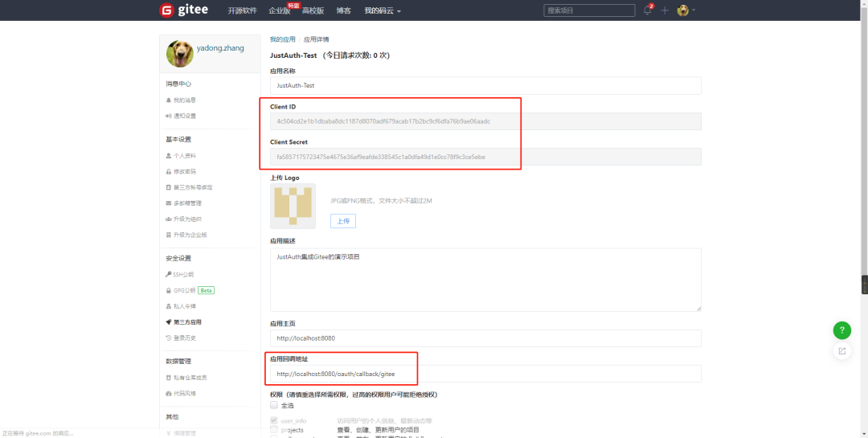Click the 上传 logo button
868x438 pixels.
tap(343, 221)
